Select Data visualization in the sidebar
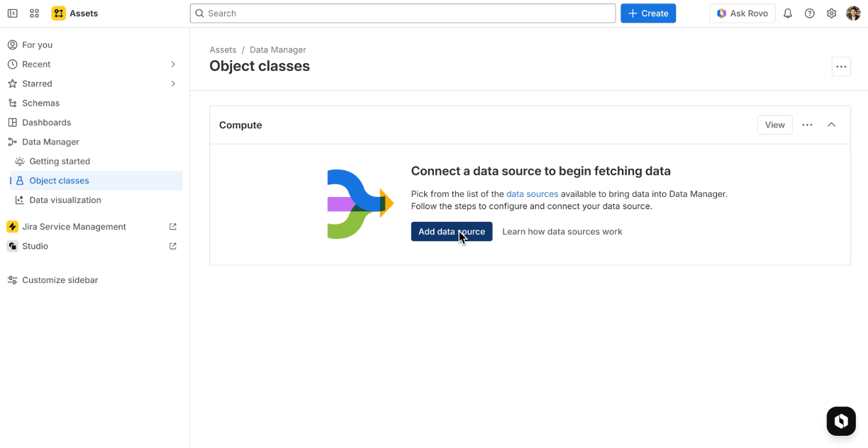 pos(65,200)
